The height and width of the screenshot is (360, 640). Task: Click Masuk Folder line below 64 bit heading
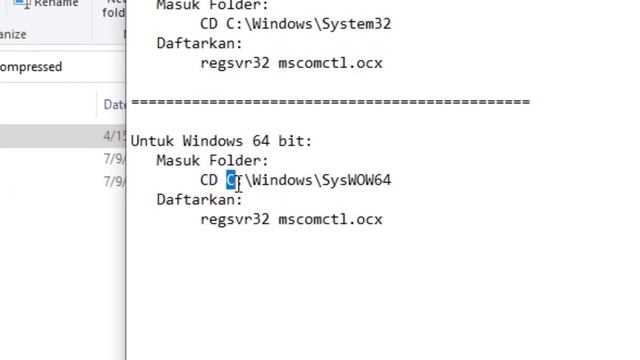click(x=212, y=160)
